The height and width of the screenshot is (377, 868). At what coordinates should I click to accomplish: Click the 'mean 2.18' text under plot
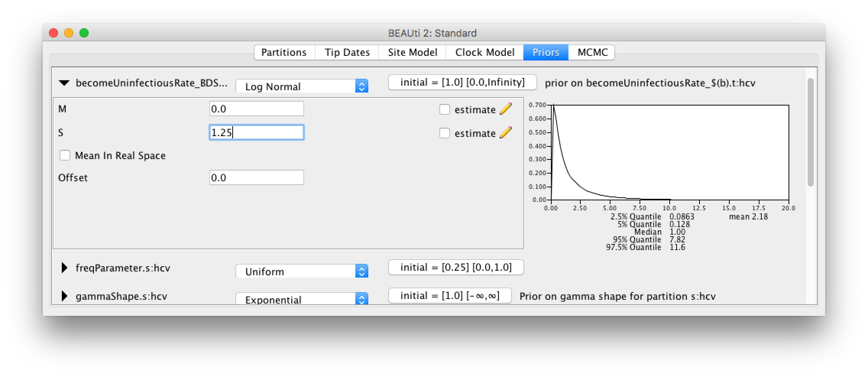click(x=748, y=217)
